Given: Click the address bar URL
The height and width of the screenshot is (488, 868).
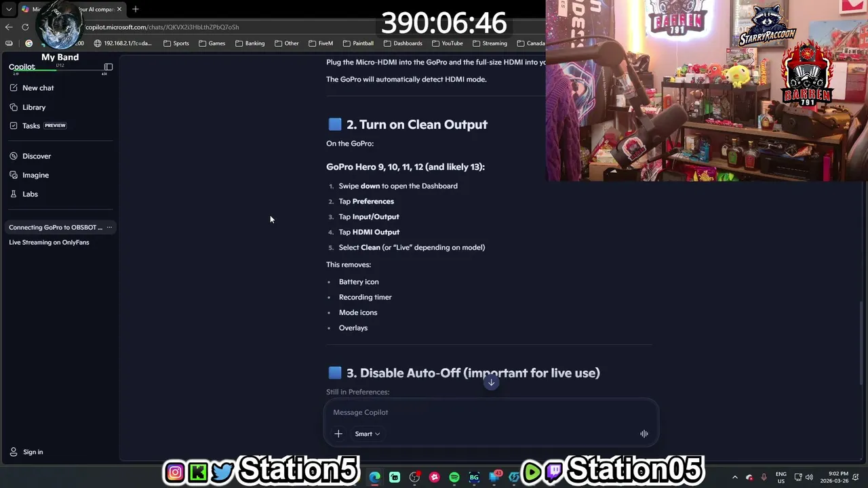Looking at the screenshot, I should (163, 27).
